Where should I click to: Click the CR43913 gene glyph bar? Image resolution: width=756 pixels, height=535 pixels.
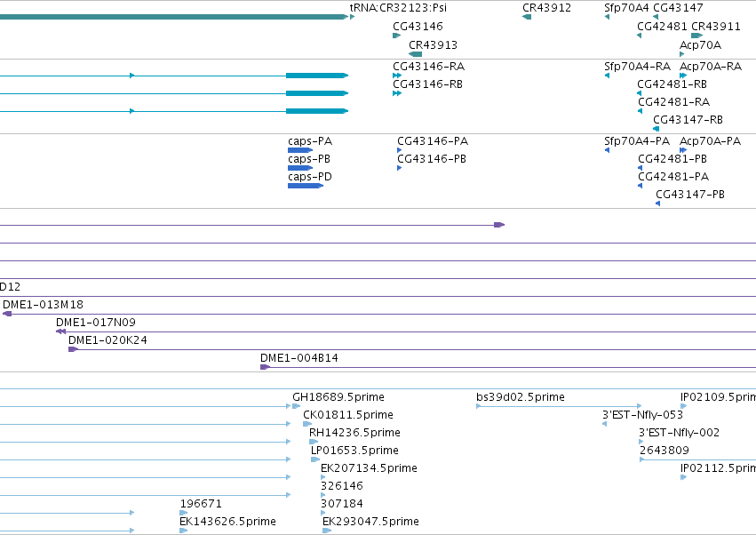[416, 54]
